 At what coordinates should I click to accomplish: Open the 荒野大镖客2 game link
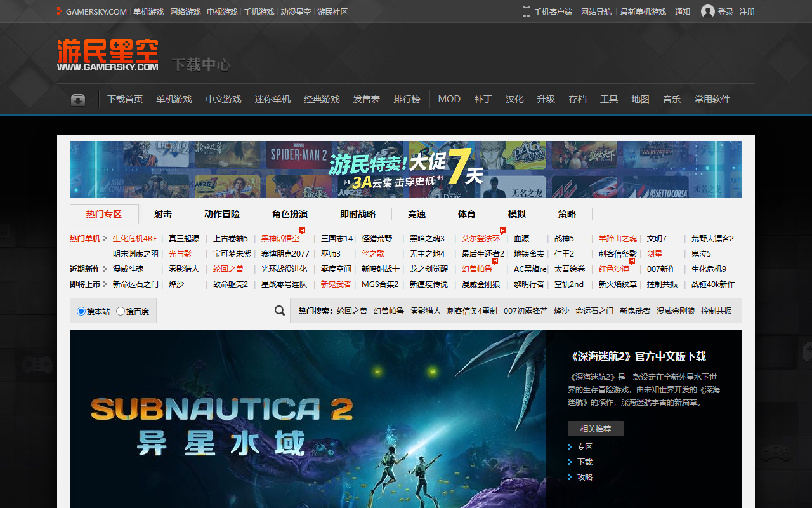coord(712,239)
